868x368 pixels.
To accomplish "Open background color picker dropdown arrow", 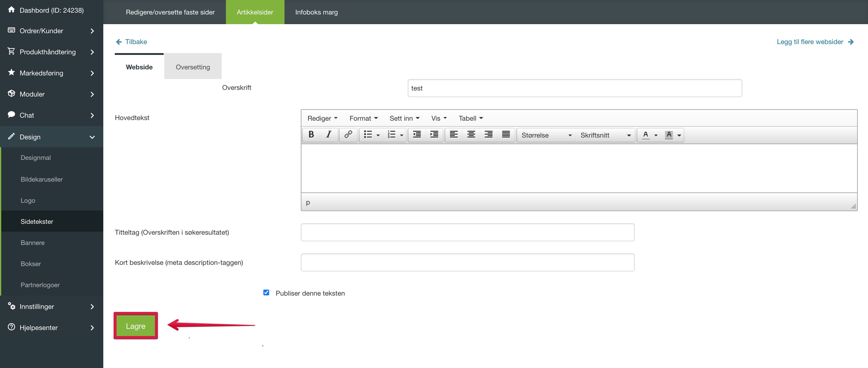I will [x=679, y=135].
